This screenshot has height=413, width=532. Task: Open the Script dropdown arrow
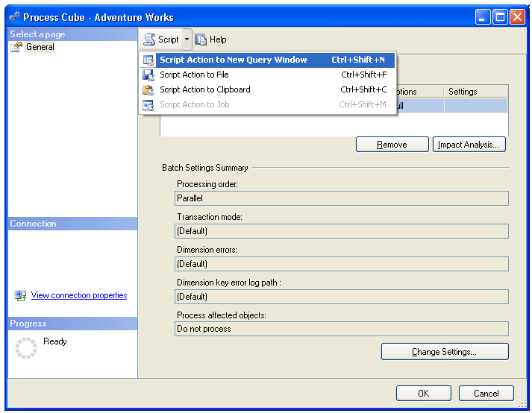coord(187,40)
